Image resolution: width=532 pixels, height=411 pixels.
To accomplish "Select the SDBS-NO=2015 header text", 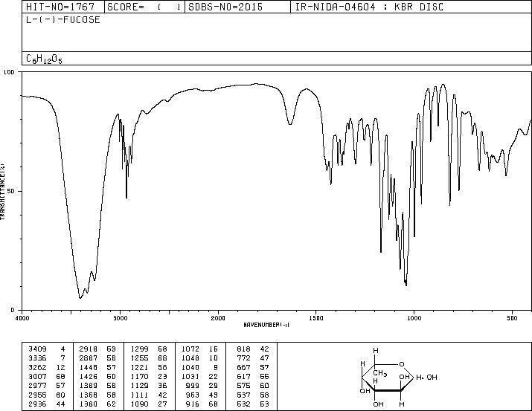I will 225,7.
